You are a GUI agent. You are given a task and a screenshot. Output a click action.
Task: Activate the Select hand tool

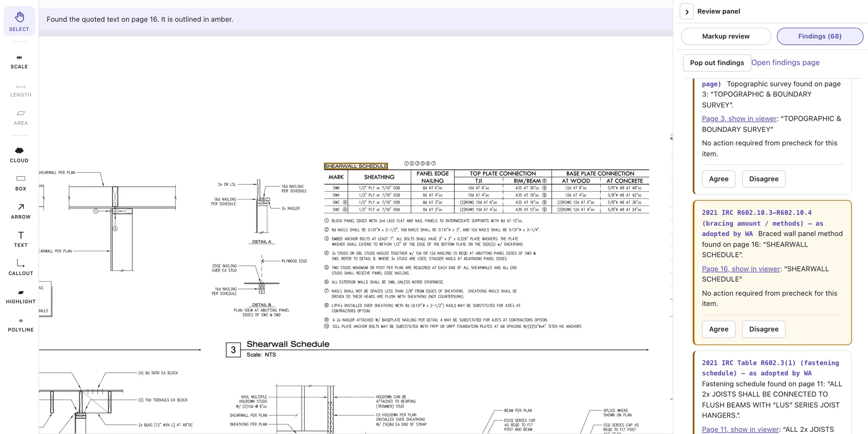(x=20, y=21)
